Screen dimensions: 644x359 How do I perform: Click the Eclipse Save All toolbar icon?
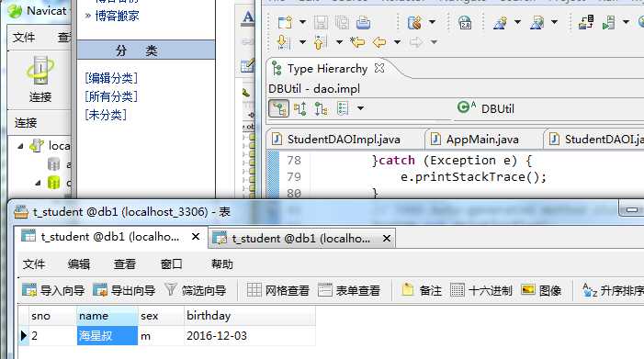pyautogui.click(x=342, y=22)
